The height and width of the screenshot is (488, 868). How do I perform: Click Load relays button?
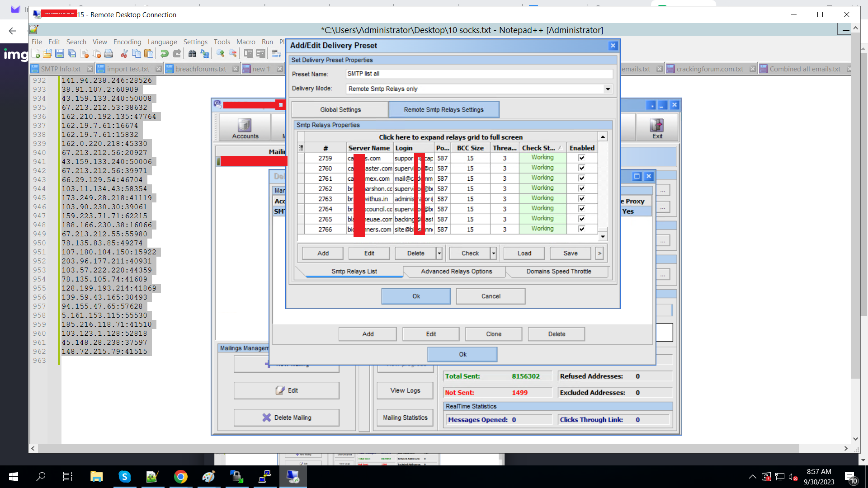coord(524,253)
